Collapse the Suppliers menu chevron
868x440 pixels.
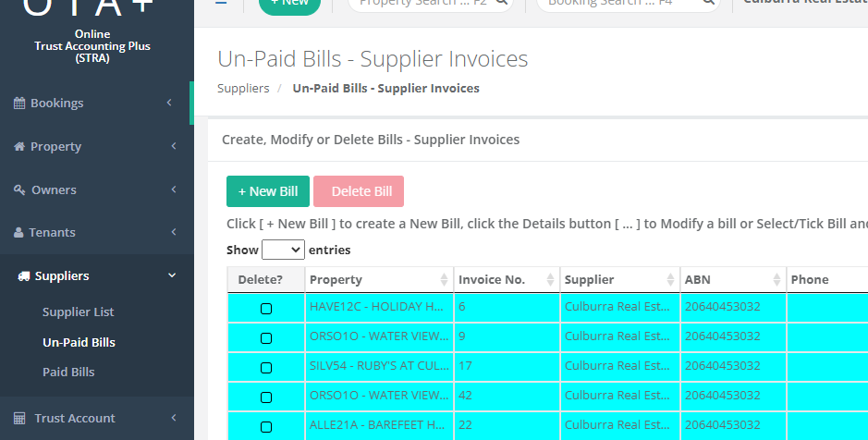pos(171,275)
